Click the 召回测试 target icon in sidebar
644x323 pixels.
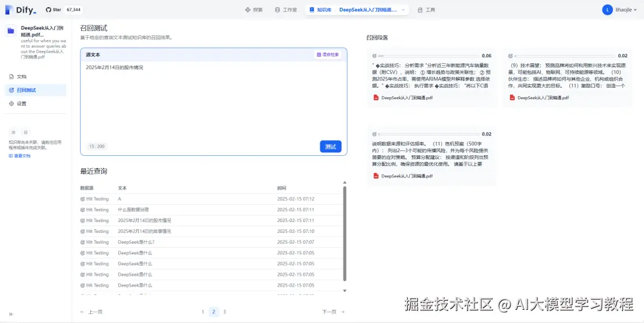click(x=11, y=90)
